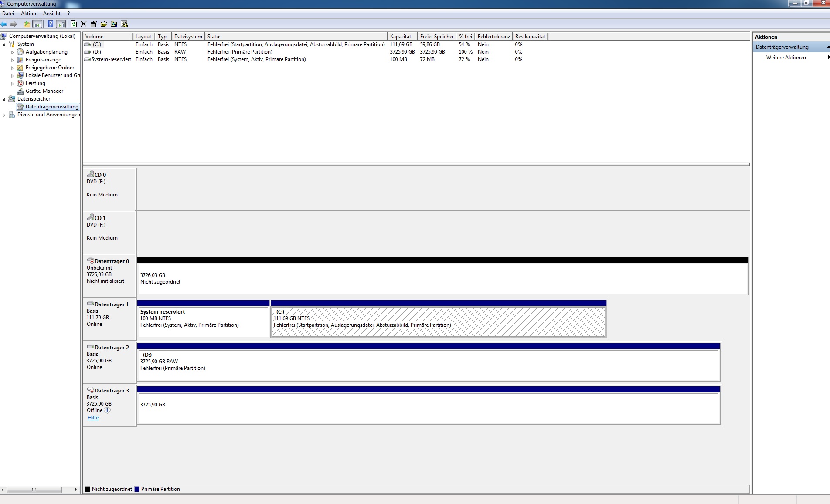Sort by the Volume column header
The width and height of the screenshot is (830, 504).
click(x=108, y=37)
